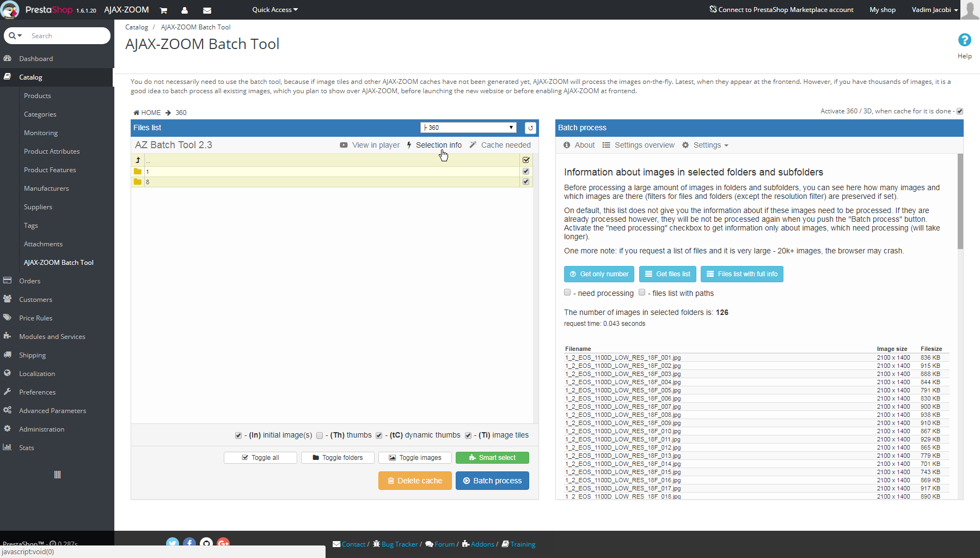Toggle (In) initial image(s) checkbox
The image size is (980, 558).
[x=238, y=435]
